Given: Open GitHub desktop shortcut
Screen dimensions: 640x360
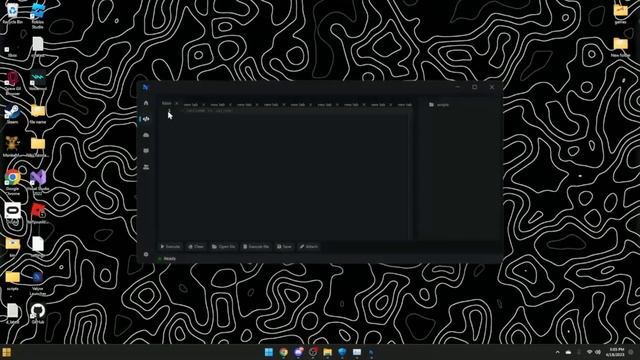Looking at the screenshot, I should point(38,313).
